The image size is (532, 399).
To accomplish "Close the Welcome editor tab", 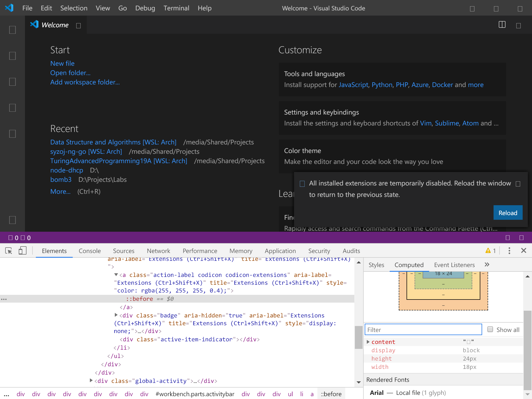I will (x=78, y=25).
